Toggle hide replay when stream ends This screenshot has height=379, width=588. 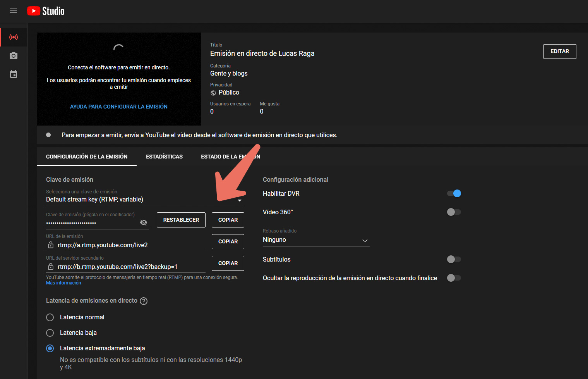pos(454,278)
